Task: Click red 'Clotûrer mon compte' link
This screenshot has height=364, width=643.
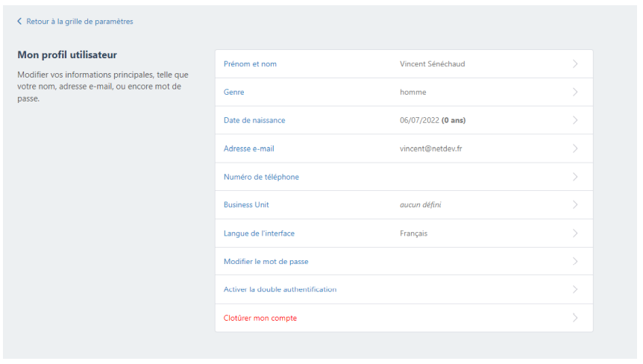Action: pos(260,318)
